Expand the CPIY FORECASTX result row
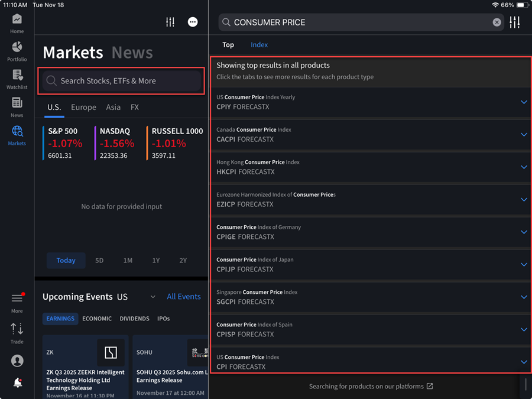Screen dimensions: 532x399 coord(523,102)
